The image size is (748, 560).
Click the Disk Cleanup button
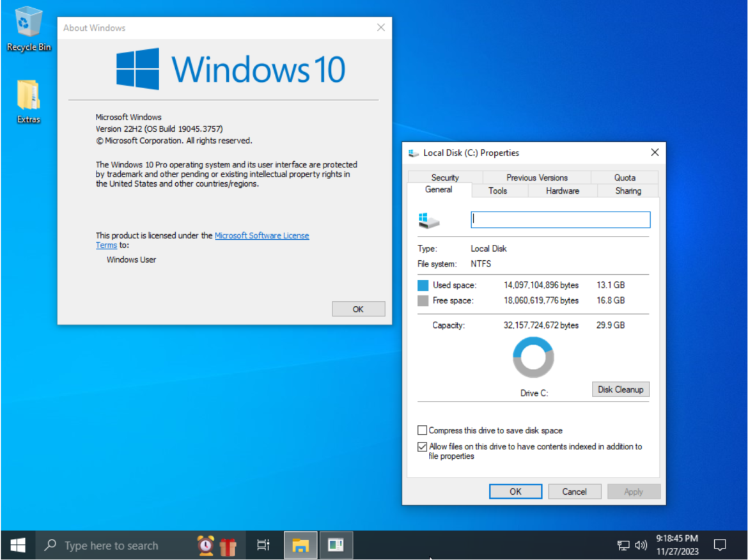[620, 389]
